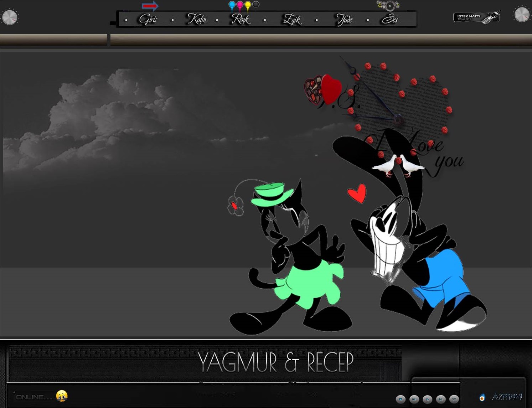Click the left silver dial knob
Image resolution: width=532 pixels, height=408 pixels.
tap(10, 17)
